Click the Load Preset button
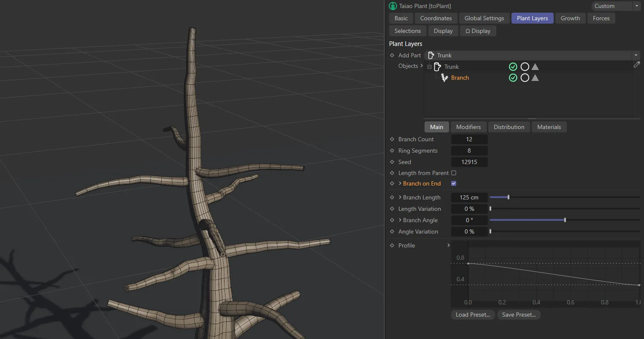The height and width of the screenshot is (339, 644). point(473,315)
